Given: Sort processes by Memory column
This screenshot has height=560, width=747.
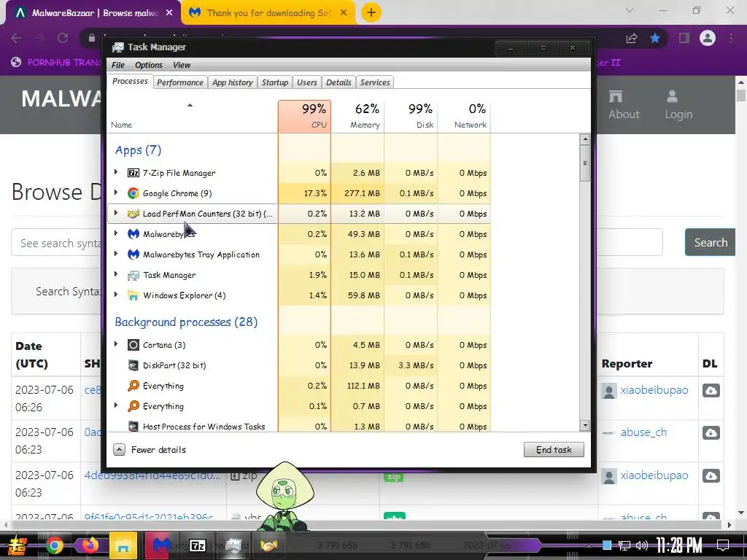Looking at the screenshot, I should tap(357, 116).
